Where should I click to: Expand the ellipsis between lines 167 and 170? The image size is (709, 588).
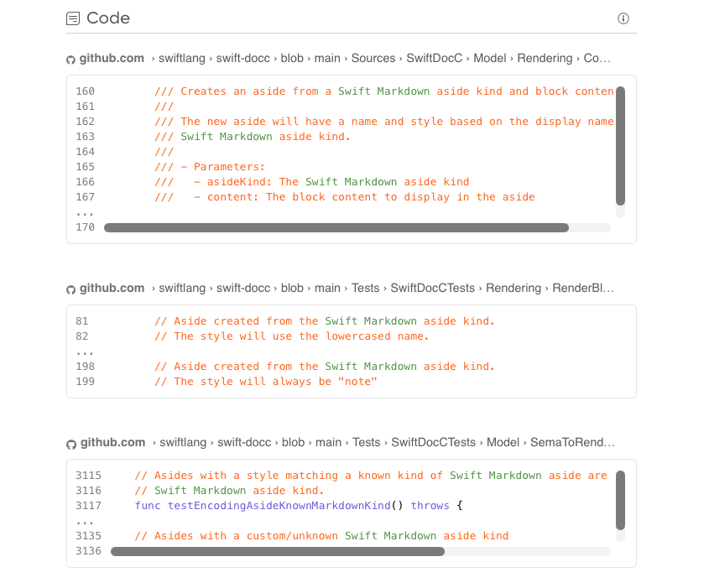tap(85, 212)
